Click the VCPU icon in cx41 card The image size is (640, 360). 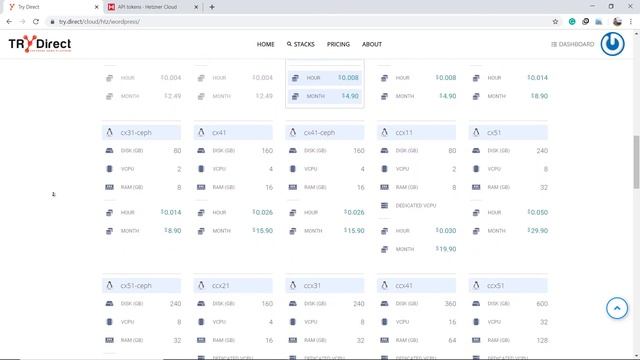201,169
